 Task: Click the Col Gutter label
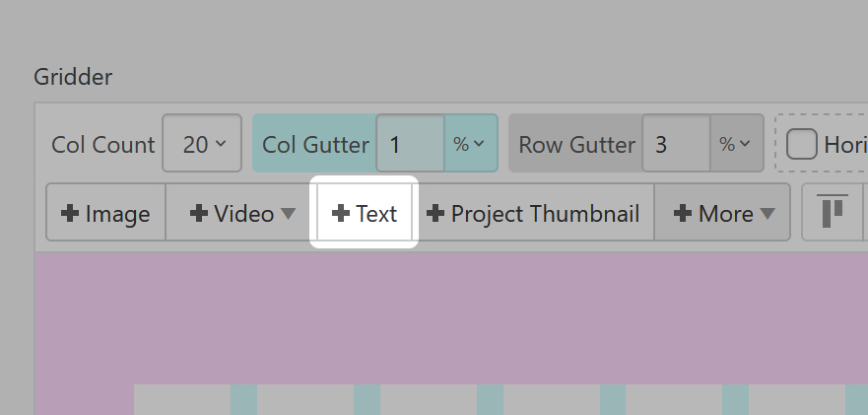tap(315, 145)
